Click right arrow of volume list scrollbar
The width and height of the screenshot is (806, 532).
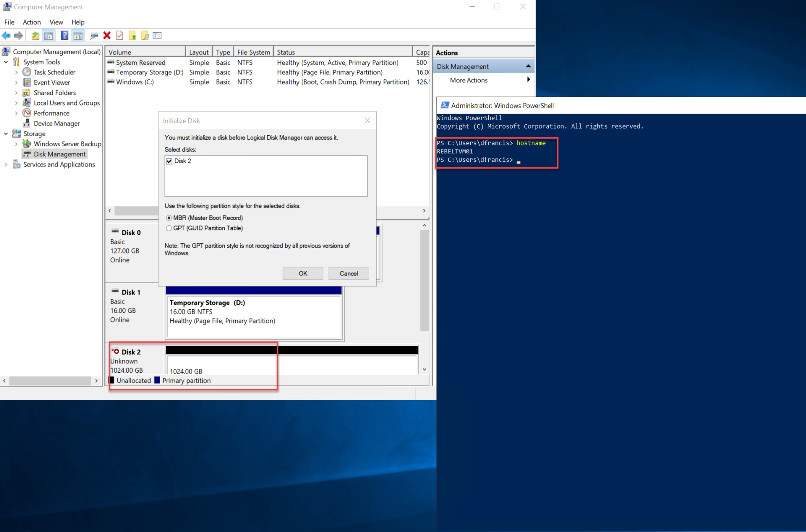424,210
